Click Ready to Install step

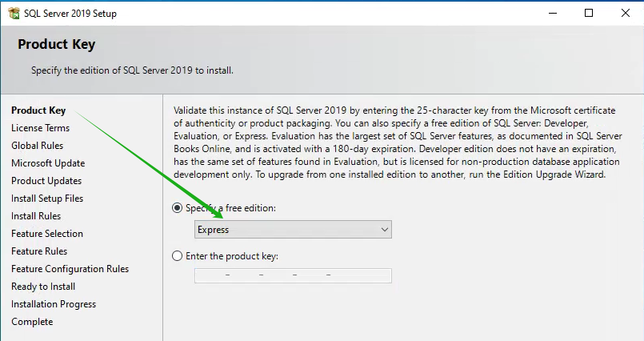[43, 287]
